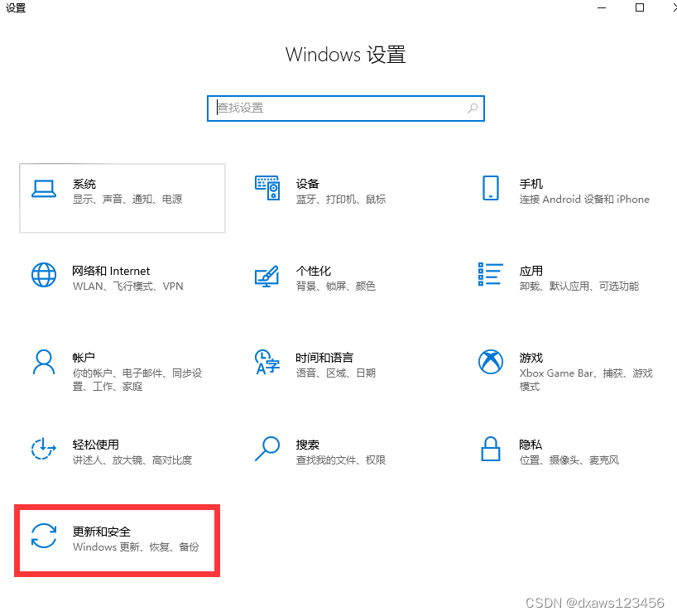
Task: Open the 设备 settings title
Action: coord(307,184)
